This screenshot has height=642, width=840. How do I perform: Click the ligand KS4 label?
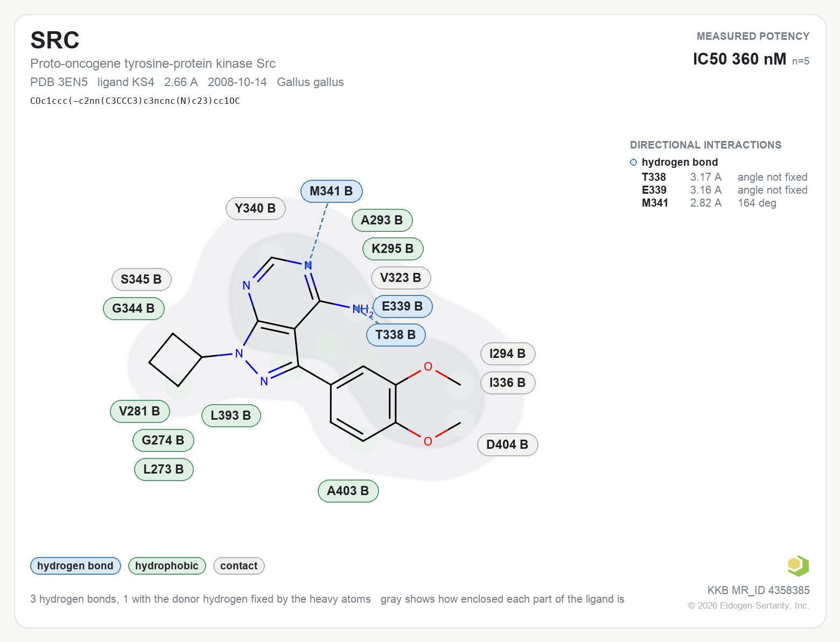[x=126, y=82]
